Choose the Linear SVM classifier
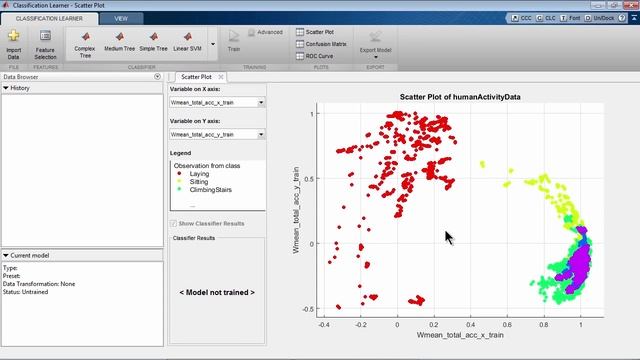The width and height of the screenshot is (640, 360). (x=187, y=42)
